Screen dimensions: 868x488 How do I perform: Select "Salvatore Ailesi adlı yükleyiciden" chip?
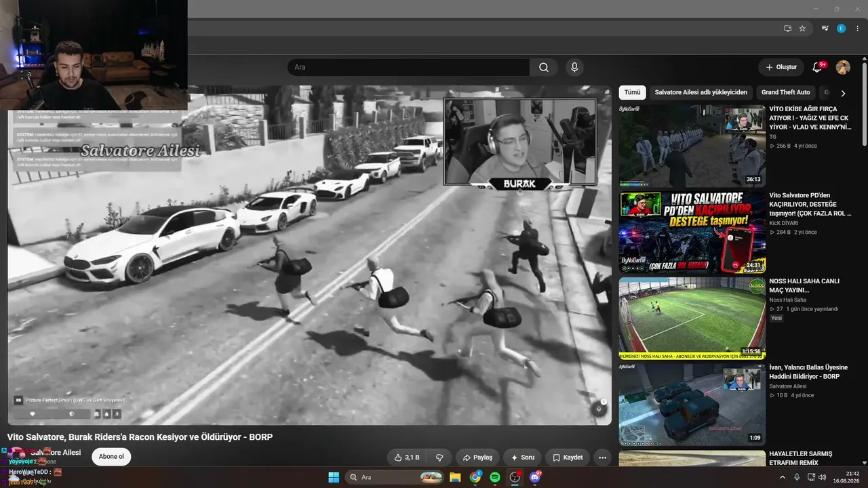pos(701,92)
